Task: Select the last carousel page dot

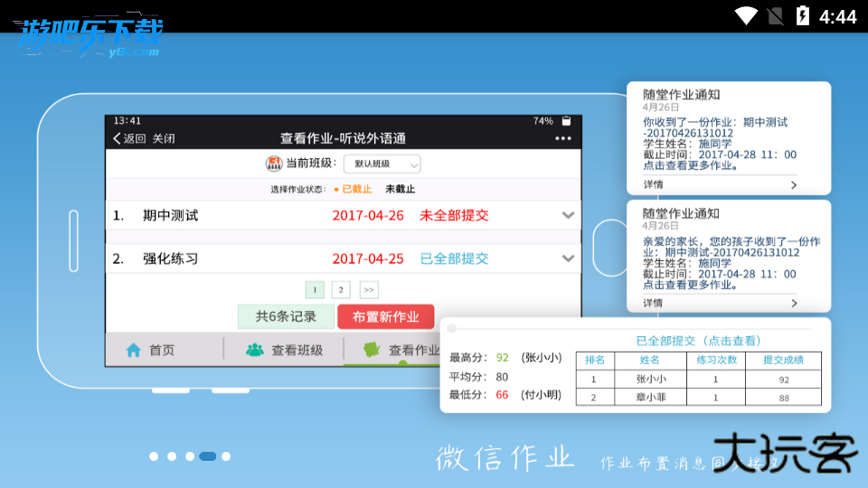Action: [226, 456]
